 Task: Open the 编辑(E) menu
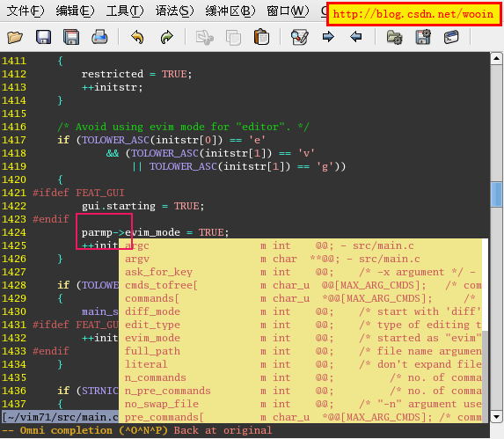coord(75,11)
